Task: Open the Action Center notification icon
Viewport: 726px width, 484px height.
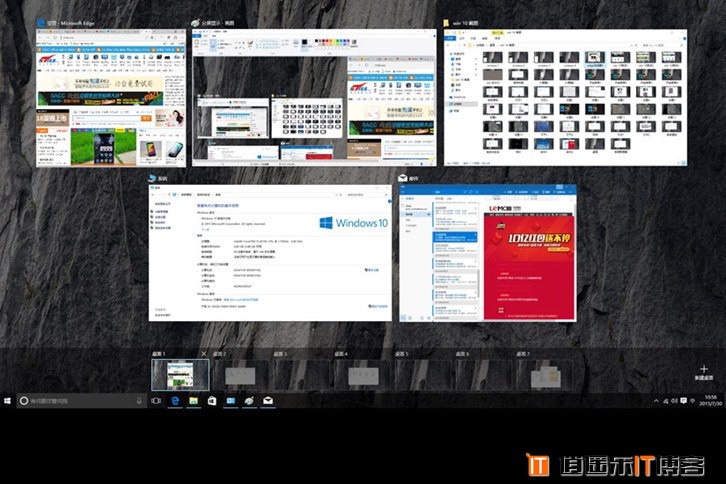Action: 683,401
